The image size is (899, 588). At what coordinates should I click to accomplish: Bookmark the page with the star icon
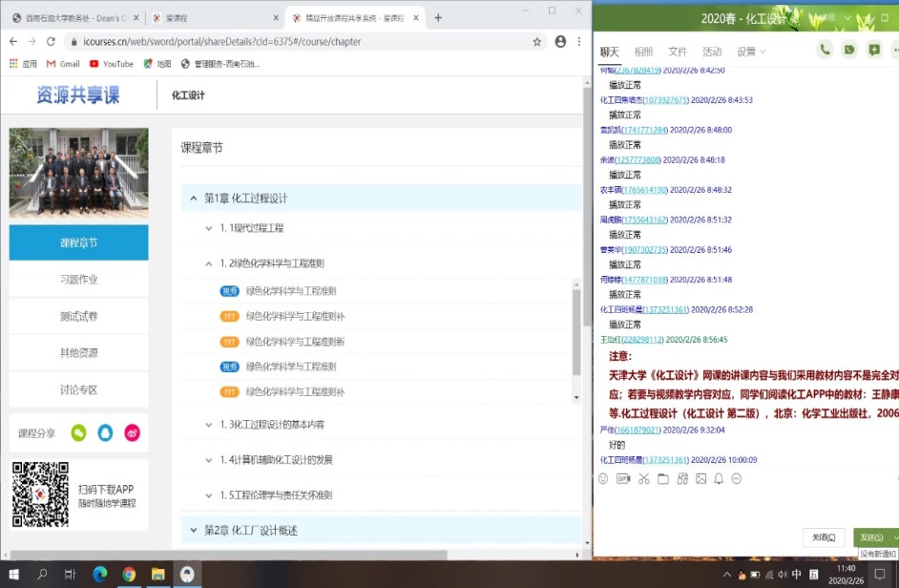pos(537,42)
